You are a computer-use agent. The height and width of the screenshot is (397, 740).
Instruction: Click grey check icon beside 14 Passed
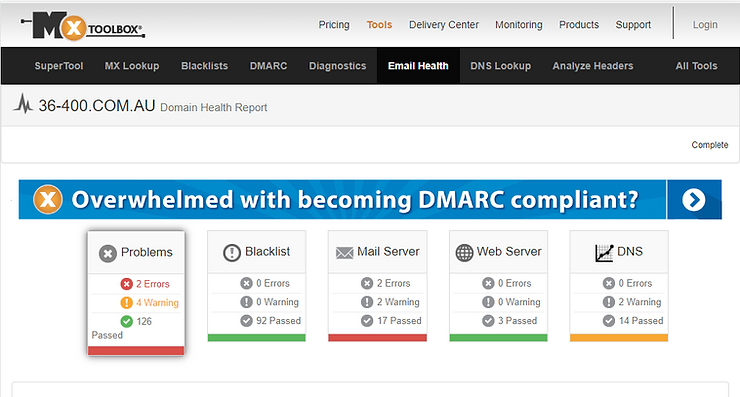click(609, 321)
